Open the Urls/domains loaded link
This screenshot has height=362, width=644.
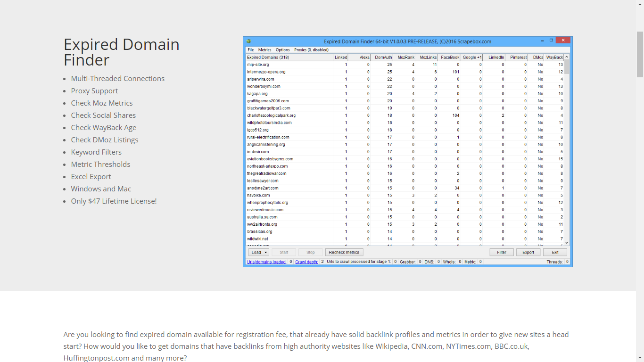(267, 262)
